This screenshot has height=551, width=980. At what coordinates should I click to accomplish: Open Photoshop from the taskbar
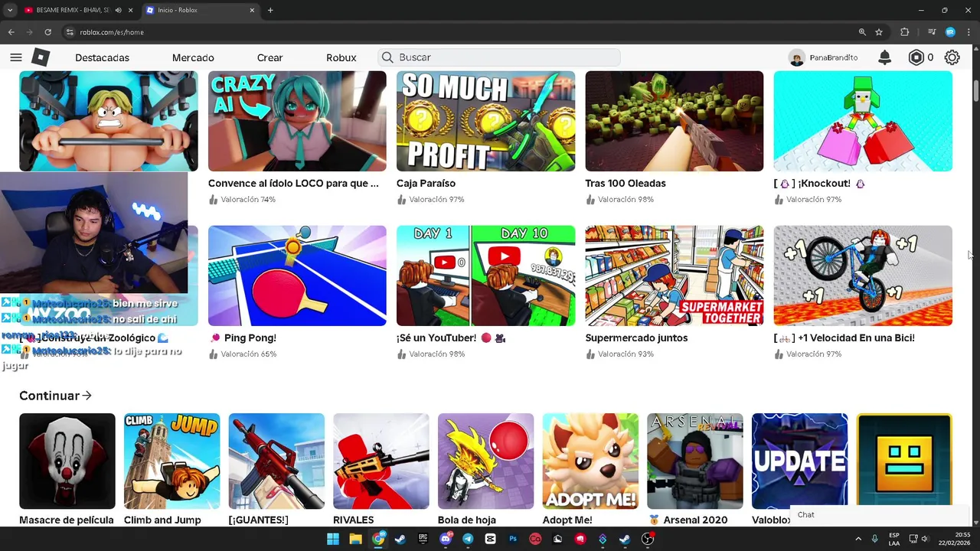click(x=513, y=539)
